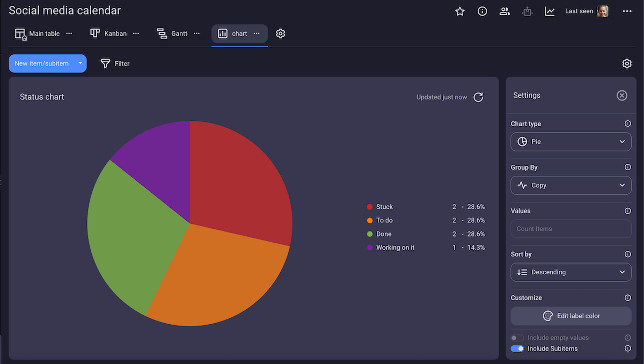Click Edit label color
The width and height of the screenshot is (644, 364).
coord(570,316)
